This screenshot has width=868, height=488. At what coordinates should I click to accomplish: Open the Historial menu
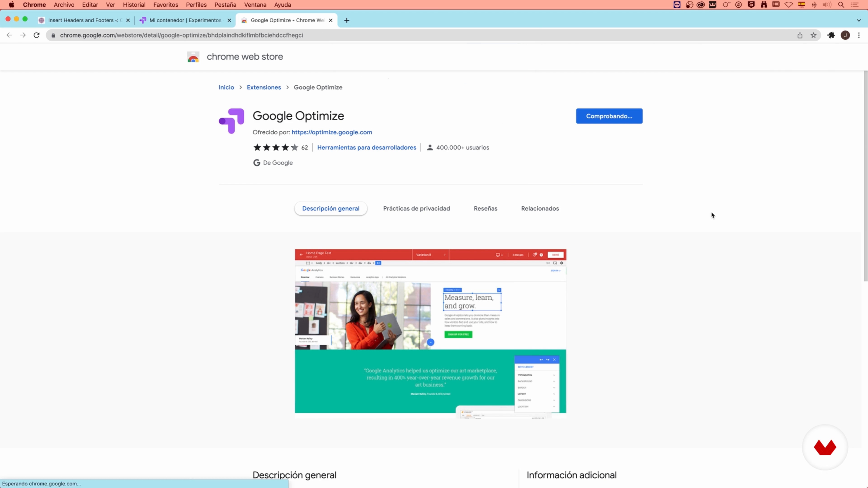(134, 5)
